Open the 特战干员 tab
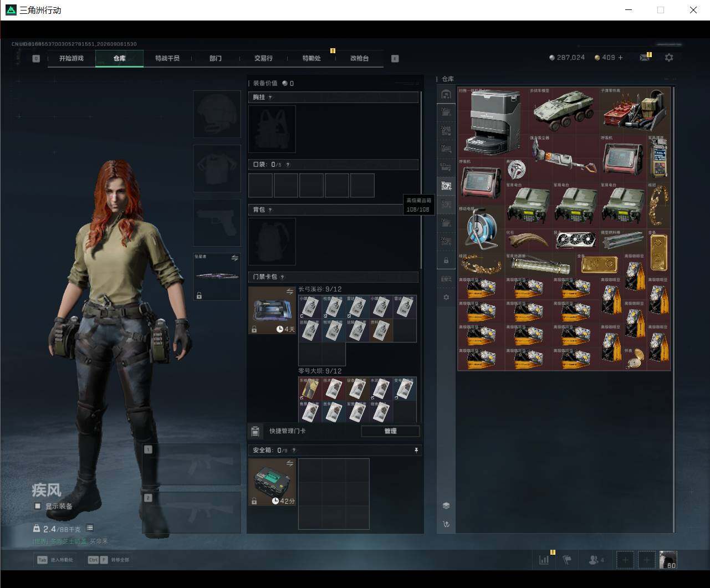The height and width of the screenshot is (588, 710). point(167,58)
